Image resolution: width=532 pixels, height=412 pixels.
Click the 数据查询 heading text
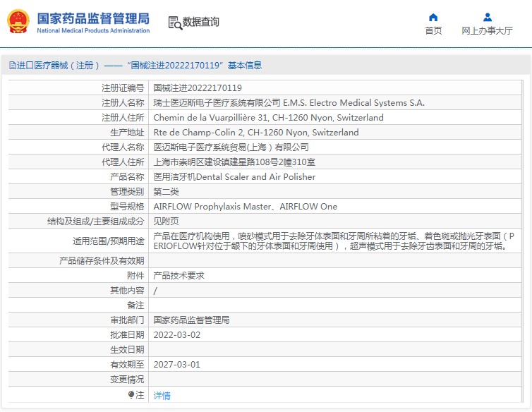(x=200, y=22)
